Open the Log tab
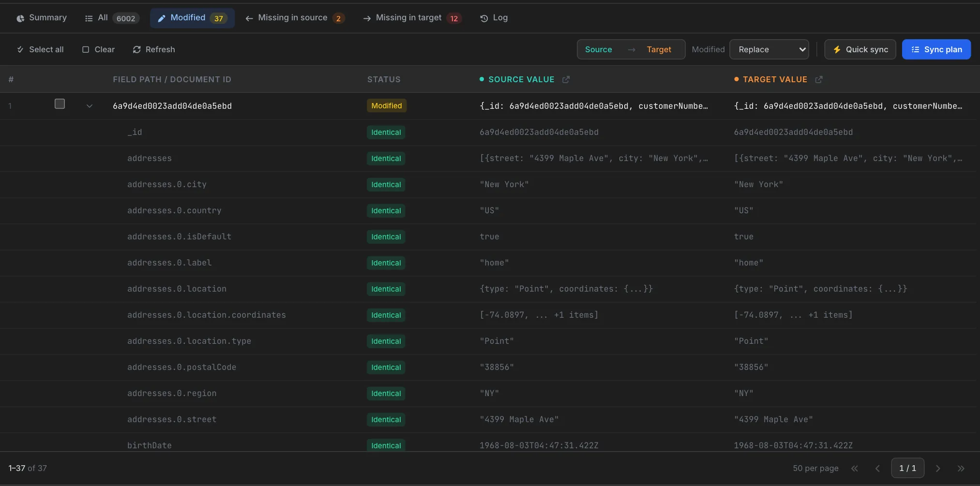Viewport: 980px width, 486px height. pyautogui.click(x=494, y=18)
